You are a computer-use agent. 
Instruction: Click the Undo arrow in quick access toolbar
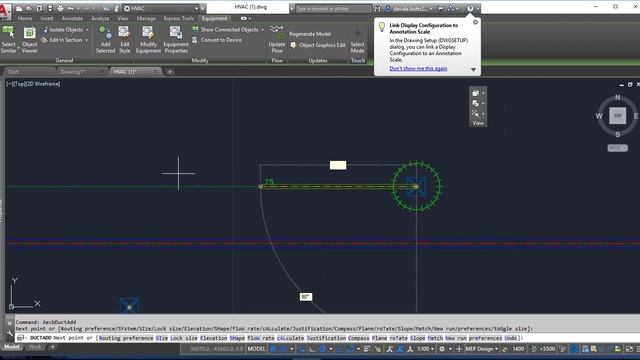(x=71, y=8)
